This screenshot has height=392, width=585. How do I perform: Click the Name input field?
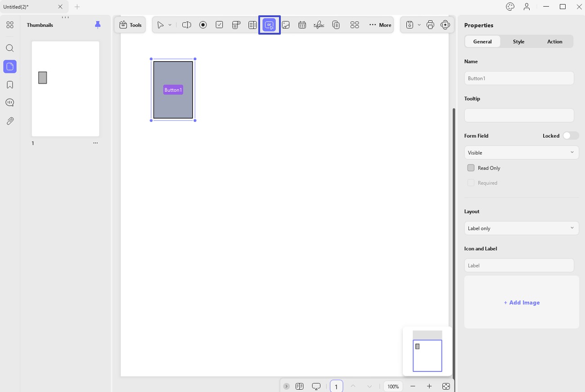tap(519, 78)
